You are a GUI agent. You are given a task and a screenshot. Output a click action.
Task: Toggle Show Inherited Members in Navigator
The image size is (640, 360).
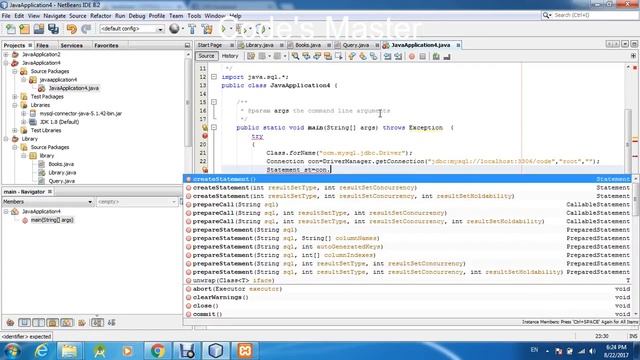10,323
